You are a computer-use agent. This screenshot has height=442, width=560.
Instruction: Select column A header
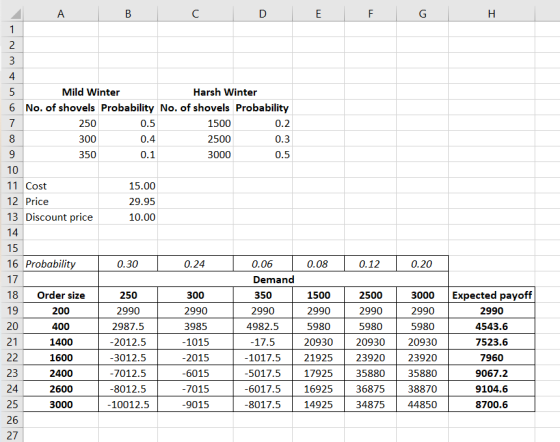[61, 14]
